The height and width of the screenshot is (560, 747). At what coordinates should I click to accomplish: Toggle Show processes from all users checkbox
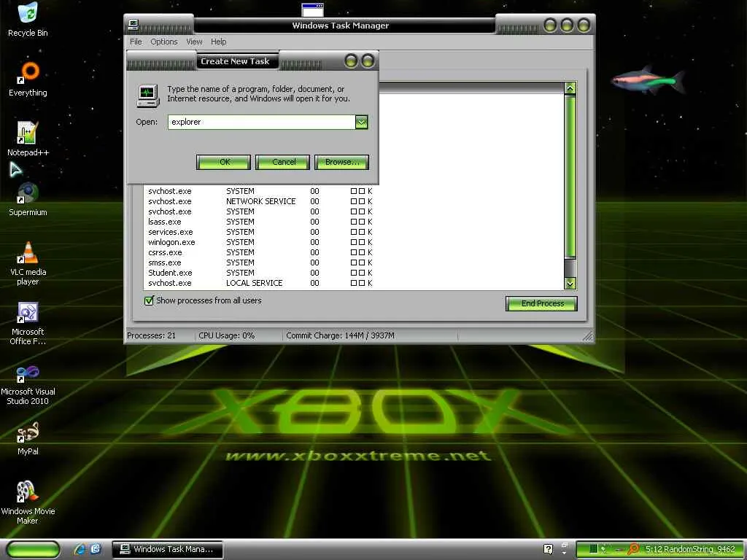pyautogui.click(x=149, y=300)
